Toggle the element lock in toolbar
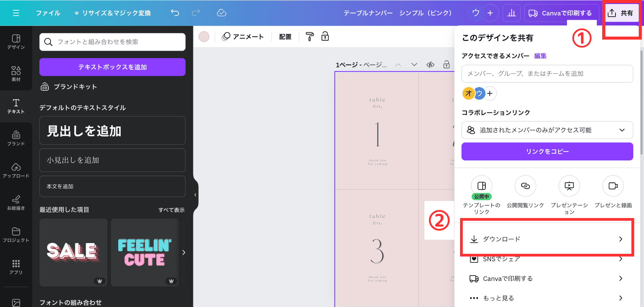The height and width of the screenshot is (307, 644). click(325, 36)
